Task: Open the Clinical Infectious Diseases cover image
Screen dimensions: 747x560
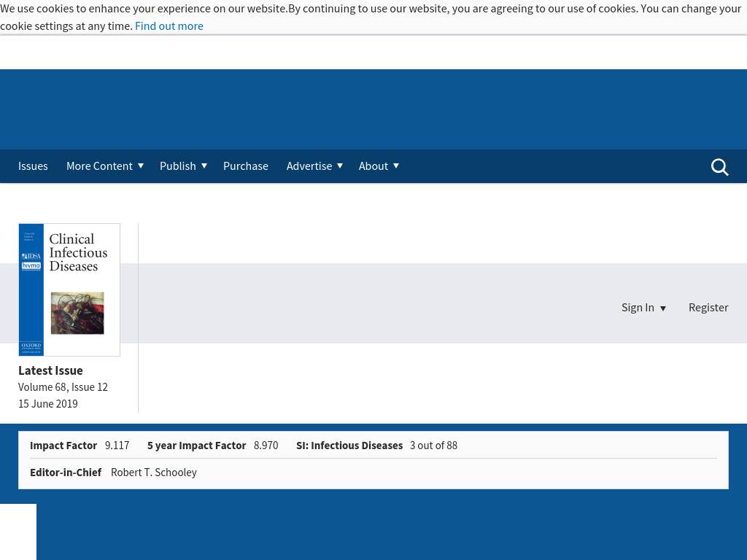Action: (69, 289)
